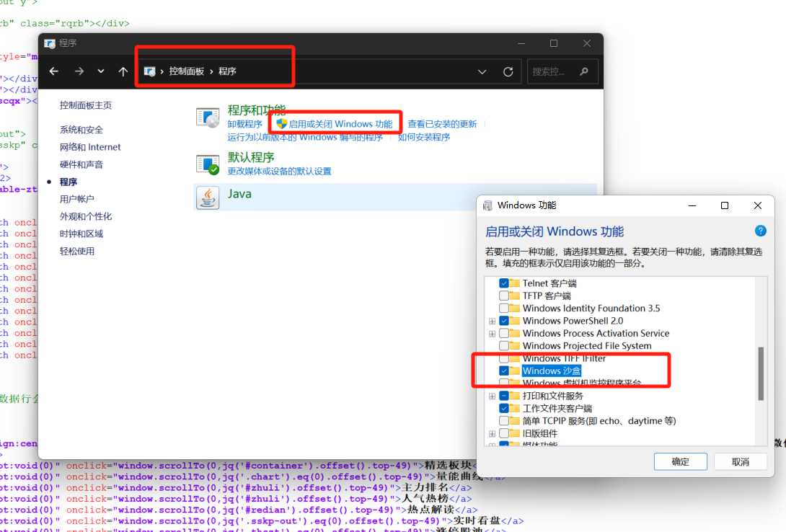Confirm with the 确定 button
The height and width of the screenshot is (532, 786).
[680, 462]
